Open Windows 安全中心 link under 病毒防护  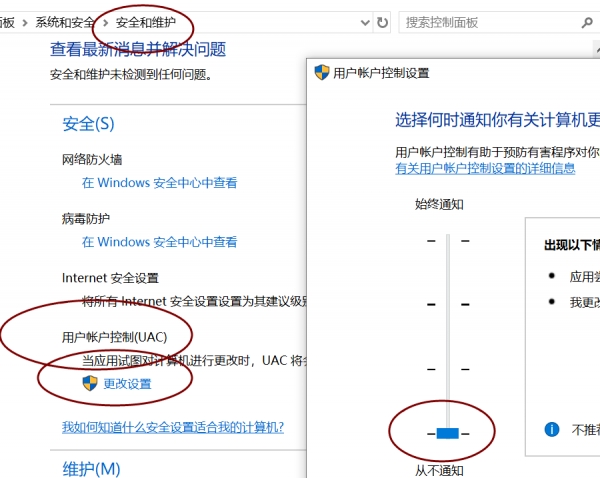coord(160,242)
